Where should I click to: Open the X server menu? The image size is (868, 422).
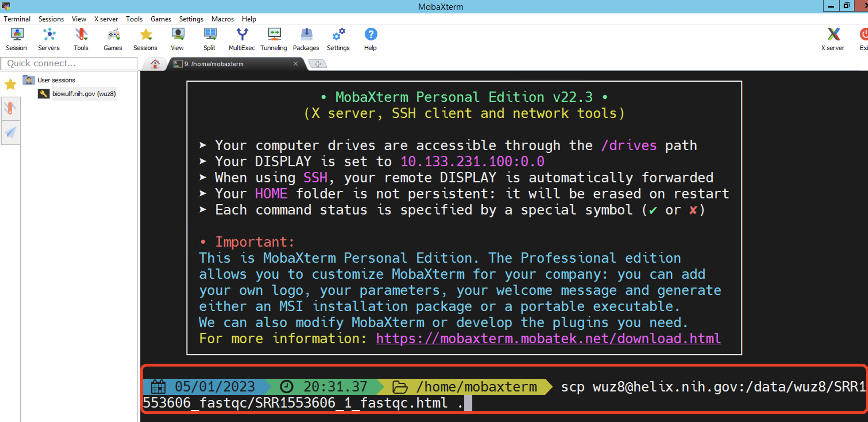pyautogui.click(x=106, y=19)
